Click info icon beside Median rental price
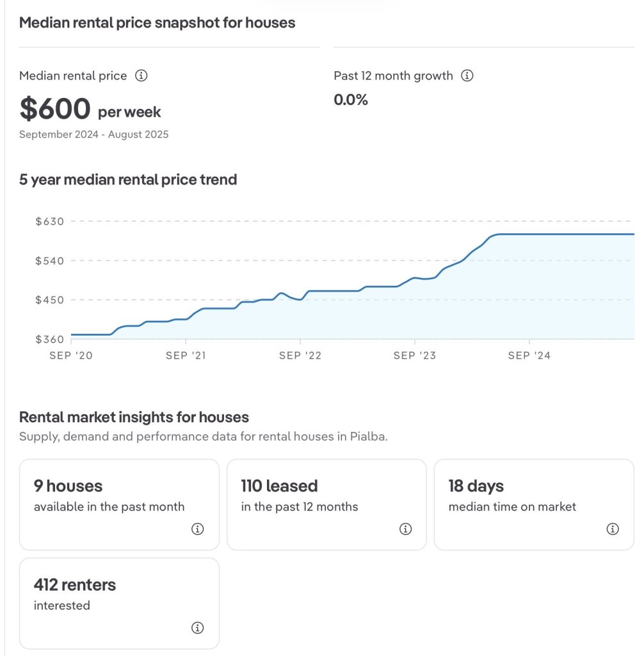644x656 pixels. pos(141,76)
